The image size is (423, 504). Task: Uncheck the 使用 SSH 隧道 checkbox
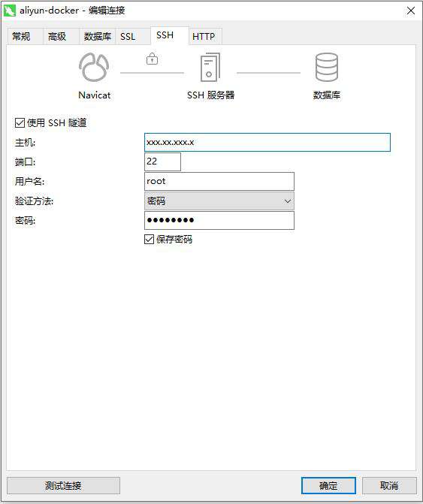[20, 122]
